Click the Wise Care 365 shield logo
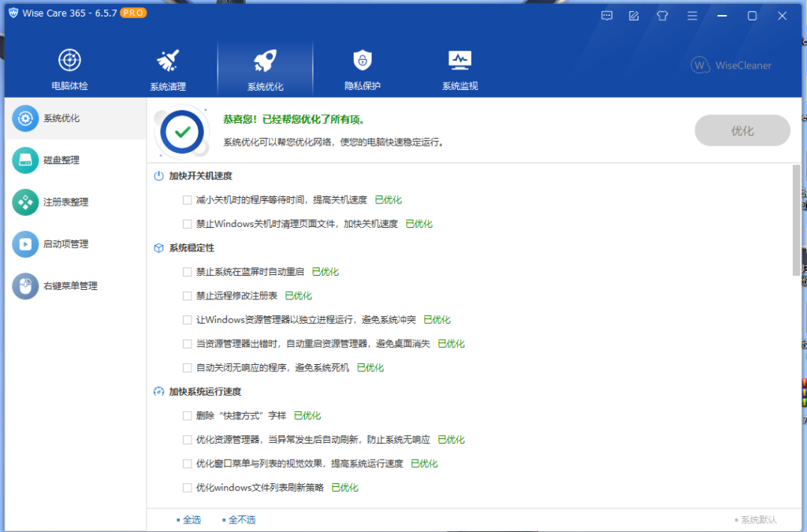The image size is (807, 532). (14, 13)
